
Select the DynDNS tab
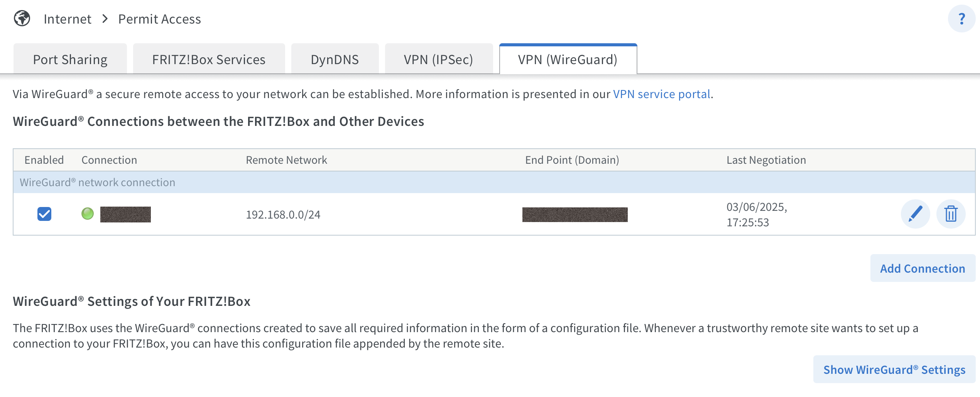335,59
